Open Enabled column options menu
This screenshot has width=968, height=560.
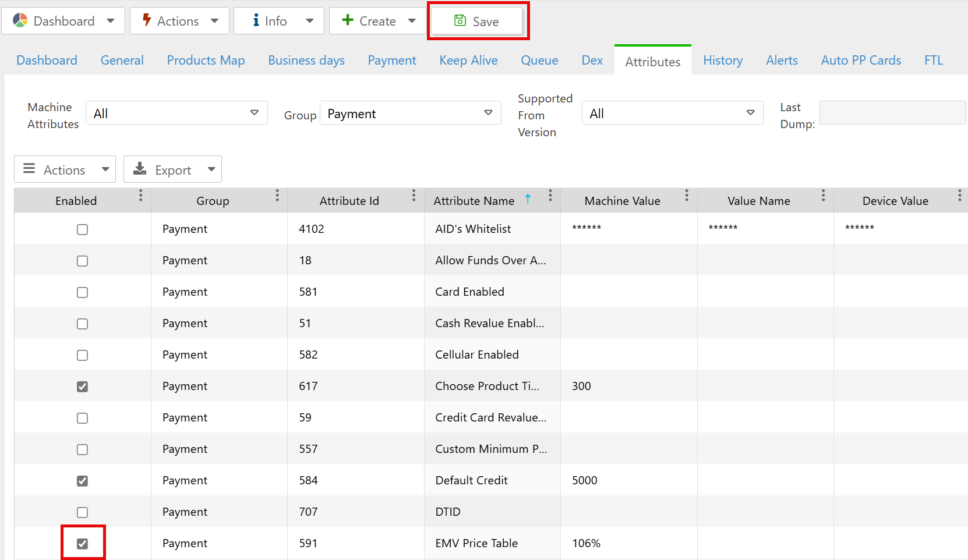pos(141,196)
